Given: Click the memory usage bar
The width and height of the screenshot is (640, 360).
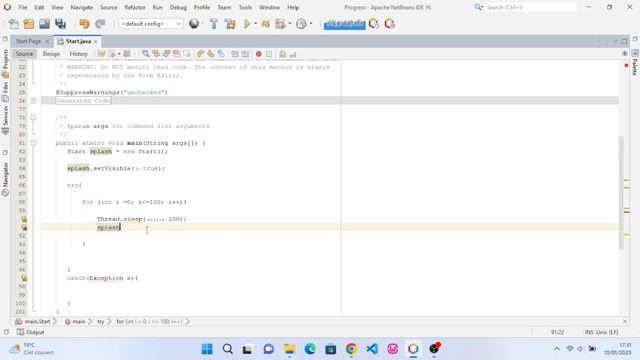Looking at the screenshot, I should pos(344,24).
